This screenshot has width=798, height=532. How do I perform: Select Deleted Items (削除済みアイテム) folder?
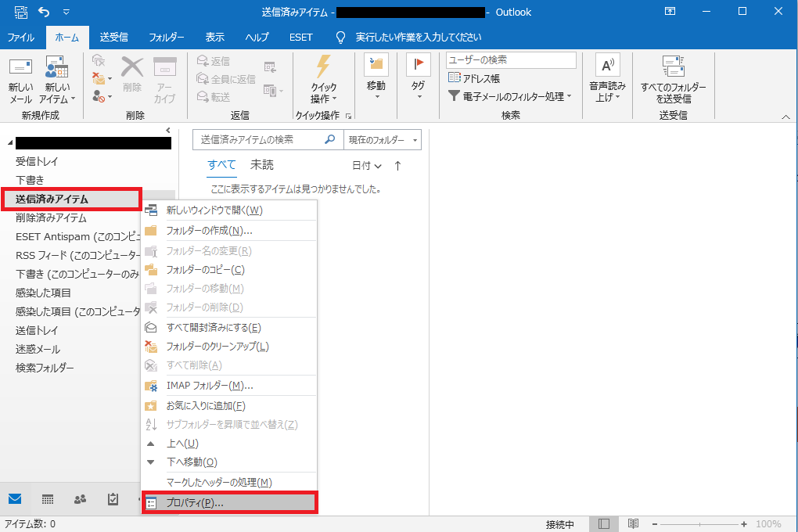coord(51,218)
